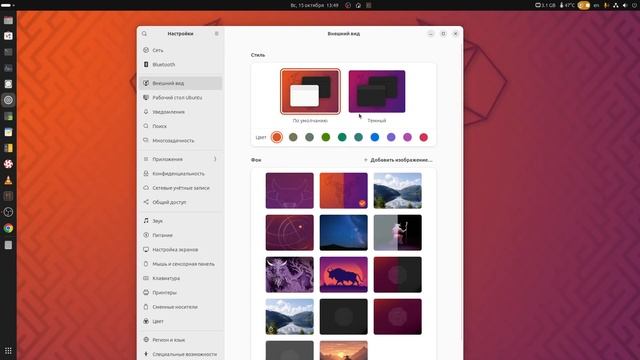Choose the magenta pink accent color
Image resolution: width=640 pixels, height=360 pixels.
(407, 137)
